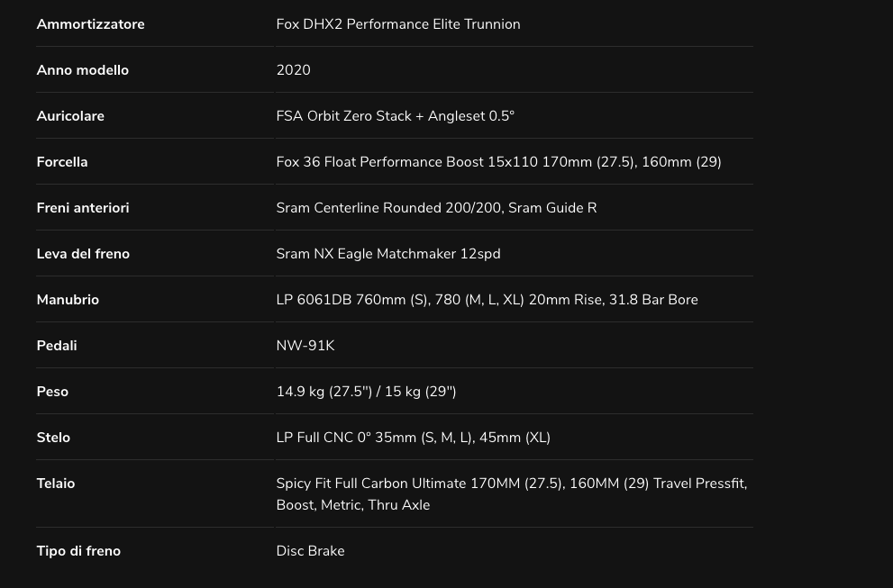Click the Peso weight value

click(x=366, y=392)
